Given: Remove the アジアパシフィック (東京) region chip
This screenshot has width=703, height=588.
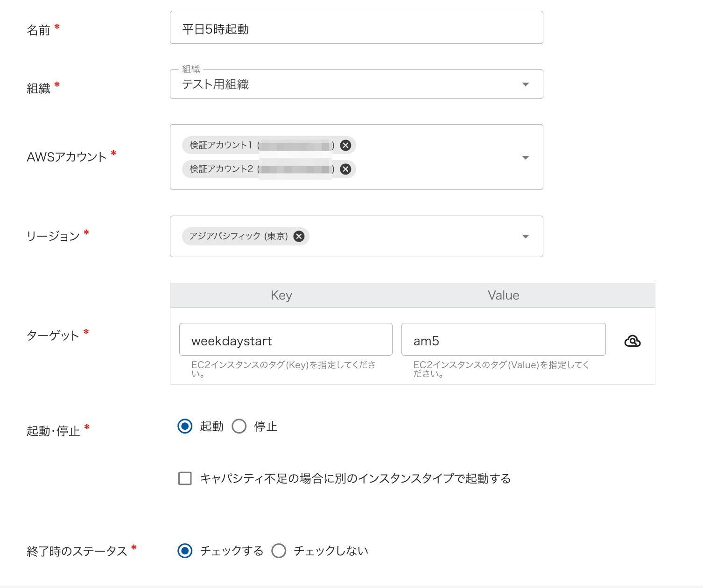Looking at the screenshot, I should 299,236.
